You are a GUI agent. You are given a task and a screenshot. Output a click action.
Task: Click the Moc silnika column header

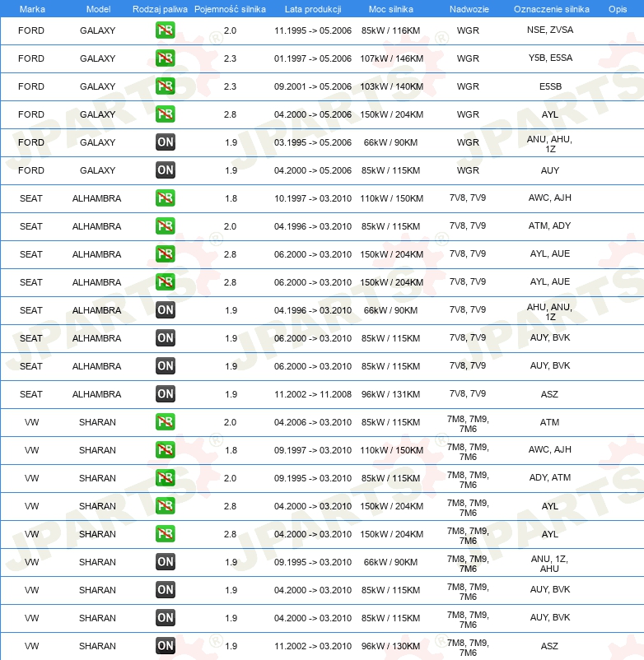click(x=391, y=9)
